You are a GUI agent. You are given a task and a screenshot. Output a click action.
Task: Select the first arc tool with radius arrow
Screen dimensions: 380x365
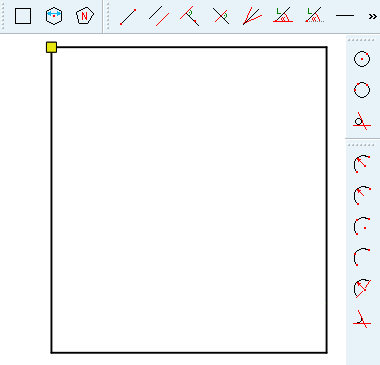pos(362,163)
